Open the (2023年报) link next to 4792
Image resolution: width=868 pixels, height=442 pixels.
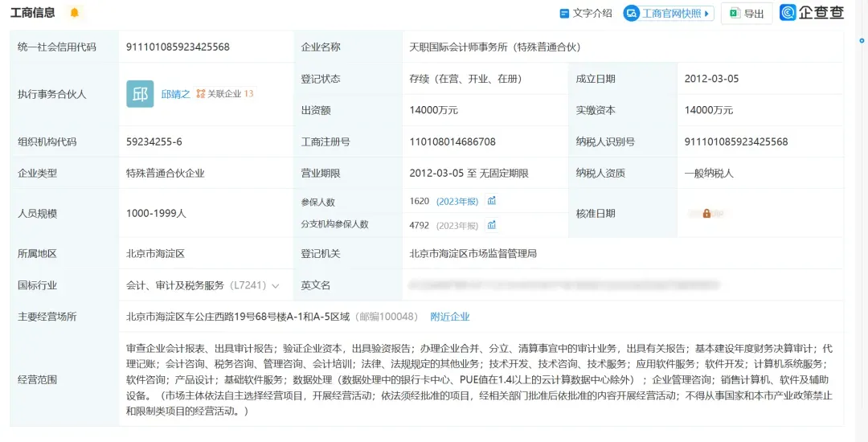(457, 226)
